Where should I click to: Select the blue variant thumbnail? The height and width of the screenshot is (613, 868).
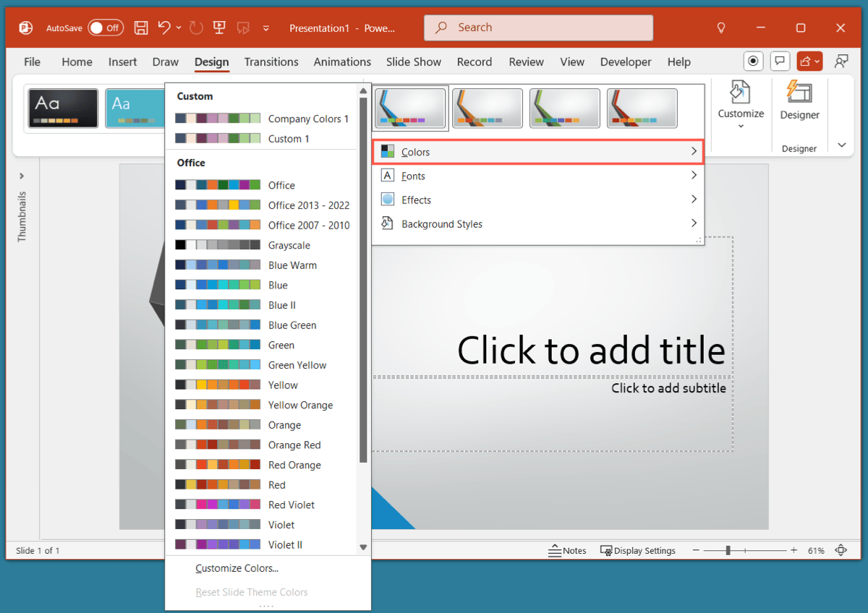tap(411, 108)
